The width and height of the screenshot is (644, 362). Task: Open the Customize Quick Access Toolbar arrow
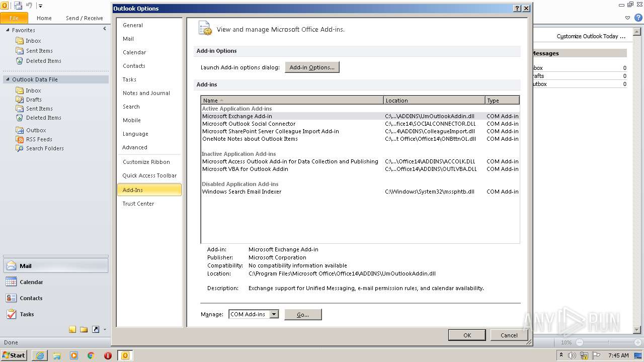[41, 6]
